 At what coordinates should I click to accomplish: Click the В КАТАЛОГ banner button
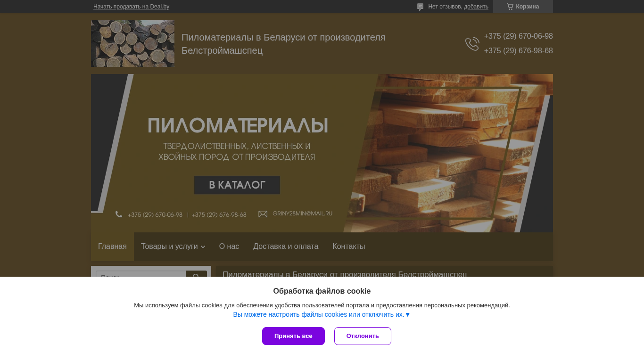tap(237, 185)
